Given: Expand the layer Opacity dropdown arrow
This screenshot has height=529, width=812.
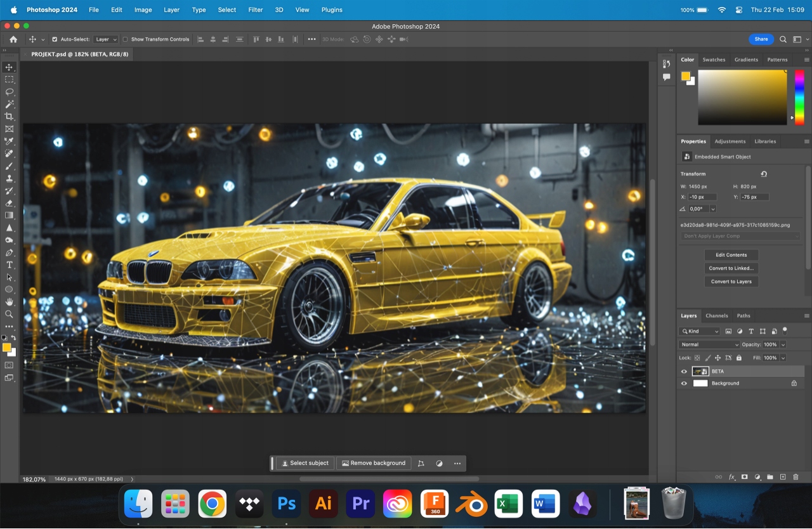Looking at the screenshot, I should 783,344.
